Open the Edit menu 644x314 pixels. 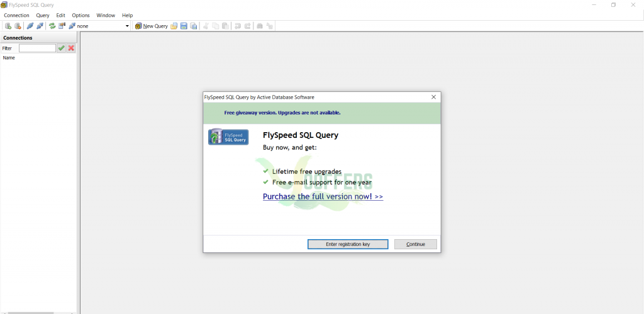tap(61, 15)
